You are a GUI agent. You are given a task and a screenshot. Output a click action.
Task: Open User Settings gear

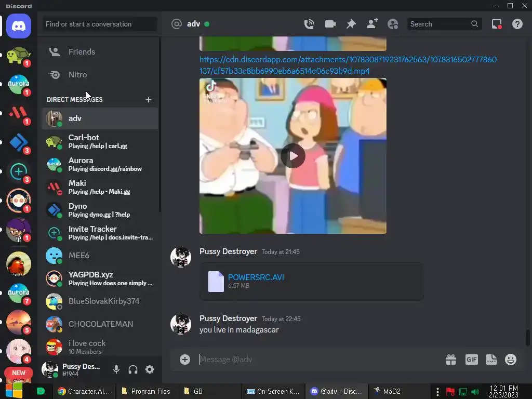(x=150, y=369)
